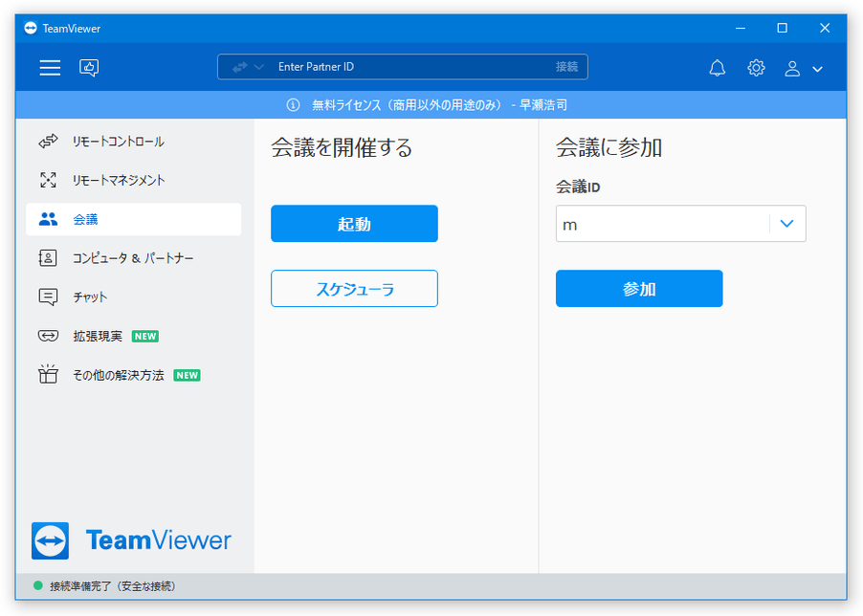863x616 pixels.
Task: Click the chat bubble icon
Action: (x=48, y=297)
